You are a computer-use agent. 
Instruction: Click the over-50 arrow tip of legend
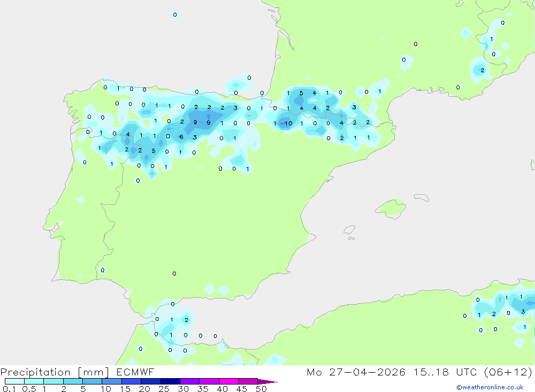[267, 381]
